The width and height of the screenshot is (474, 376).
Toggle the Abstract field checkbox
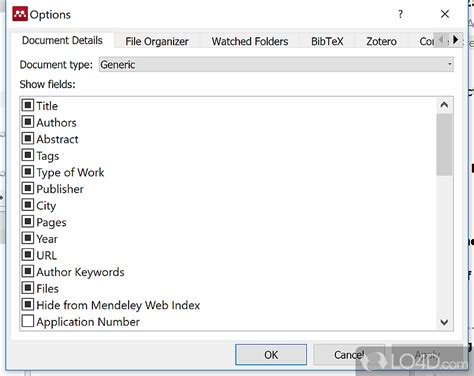[28, 139]
